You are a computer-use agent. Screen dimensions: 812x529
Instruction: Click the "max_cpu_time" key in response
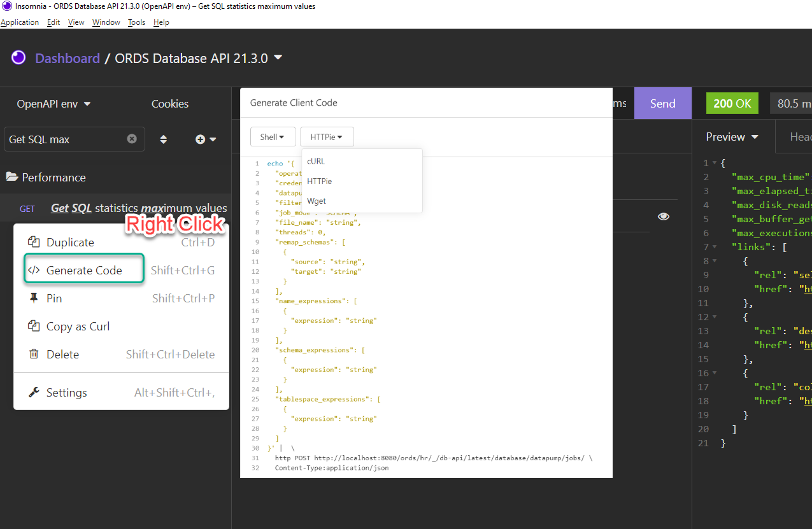click(x=771, y=177)
